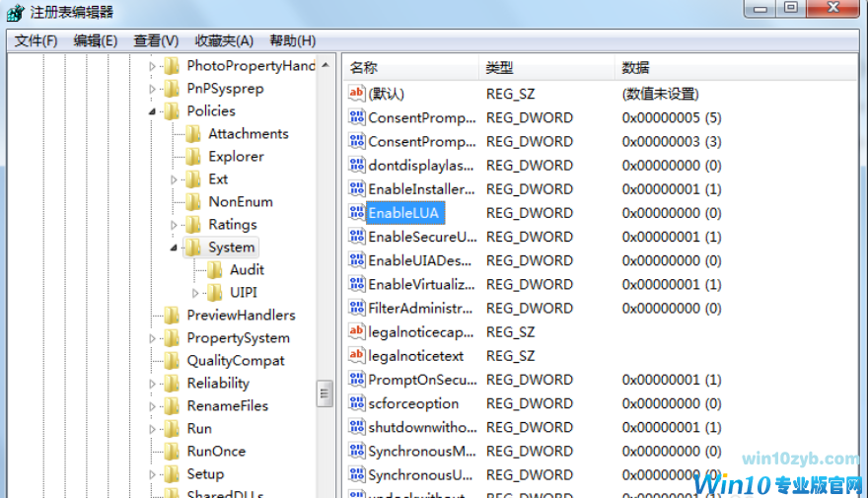Screen dimensions: 868x498
Task: Click the legalnoticetext string icon
Action: [356, 355]
